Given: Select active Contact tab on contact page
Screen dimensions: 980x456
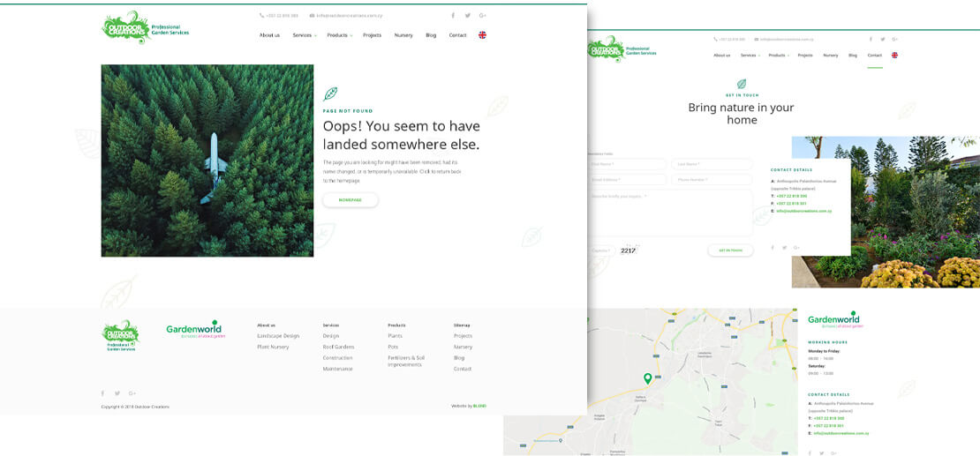Looking at the screenshot, I should (875, 55).
